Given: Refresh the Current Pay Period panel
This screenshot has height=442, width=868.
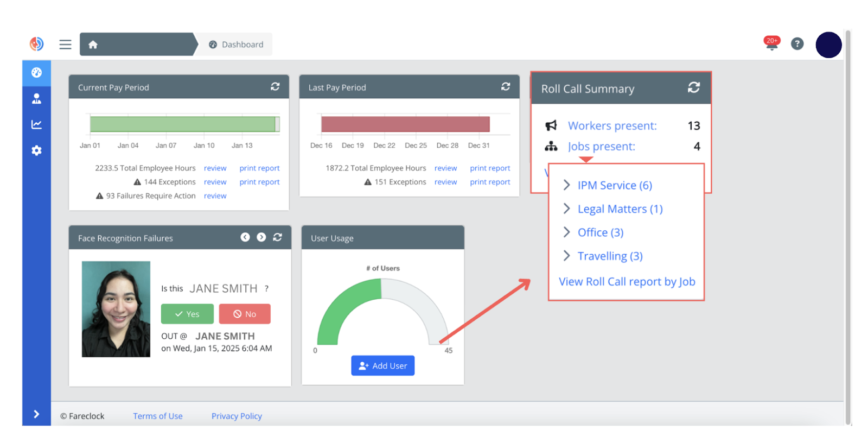Looking at the screenshot, I should [x=275, y=87].
